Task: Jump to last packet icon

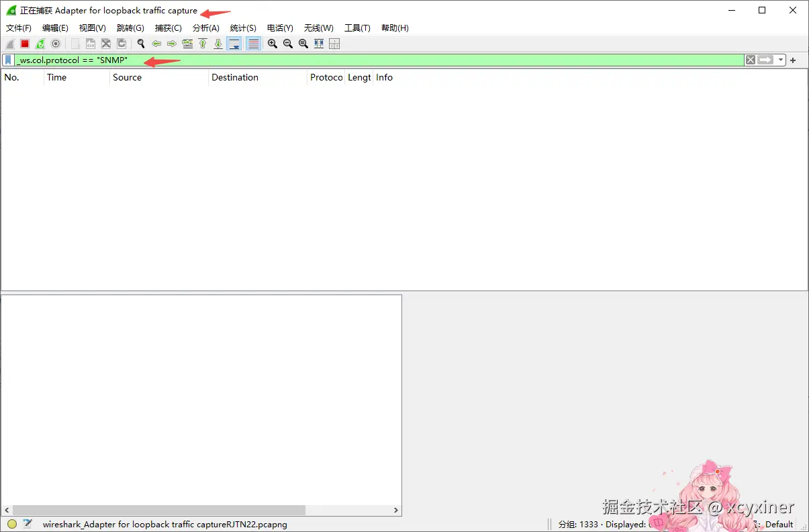Action: click(218, 44)
